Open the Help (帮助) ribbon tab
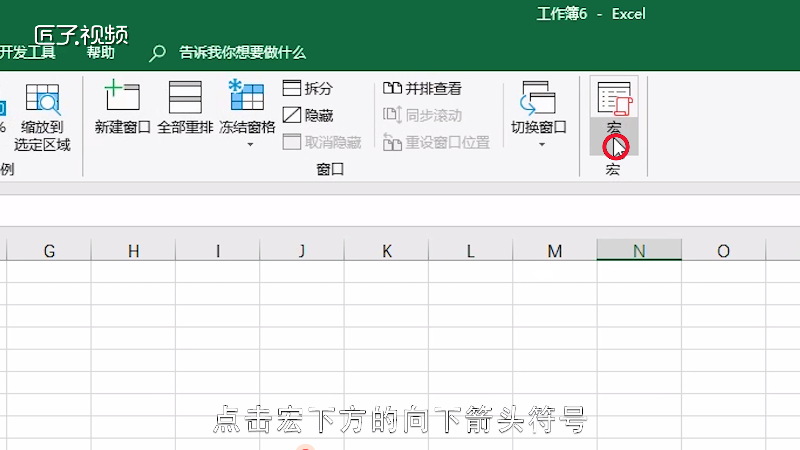This screenshot has height=450, width=800. (x=100, y=52)
